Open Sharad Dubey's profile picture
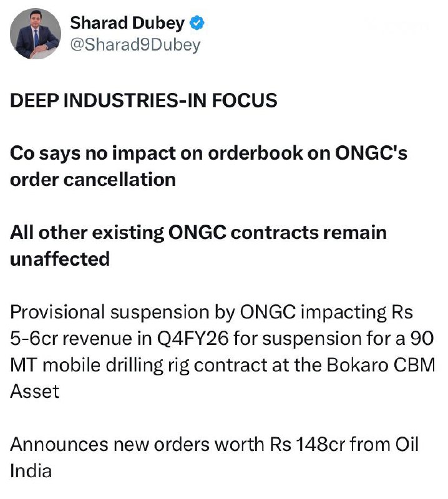This screenshot has width=448, height=499. click(x=36, y=34)
